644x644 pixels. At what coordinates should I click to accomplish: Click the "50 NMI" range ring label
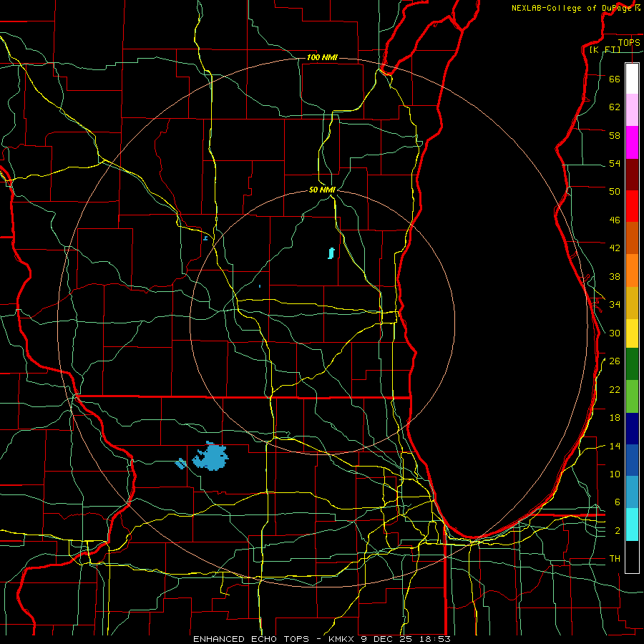point(323,190)
